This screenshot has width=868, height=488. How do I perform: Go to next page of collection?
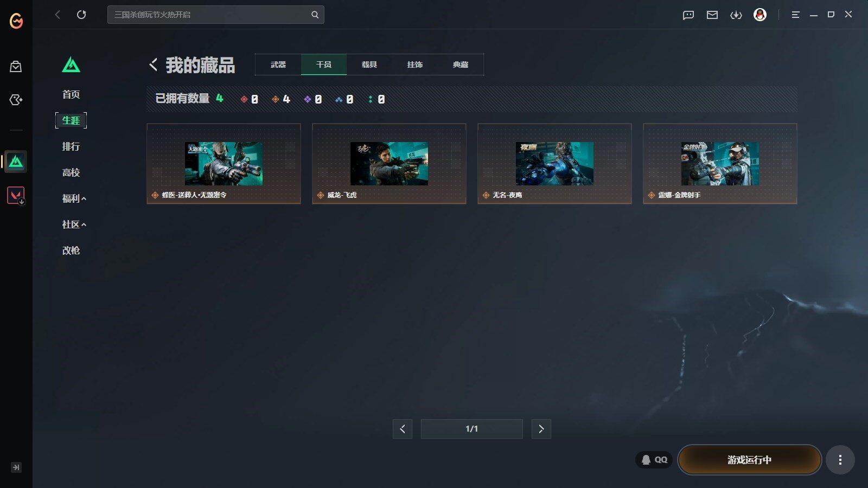541,429
